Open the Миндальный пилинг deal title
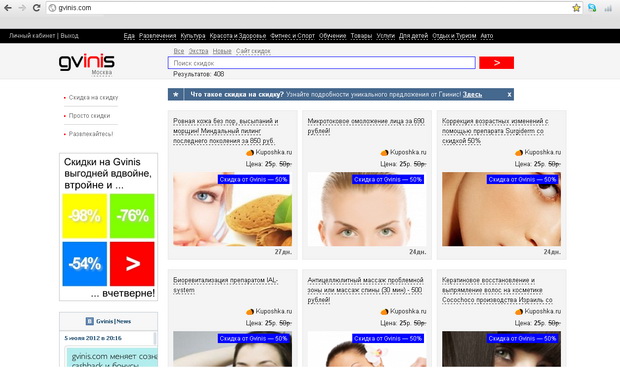620x368 pixels. 225,131
